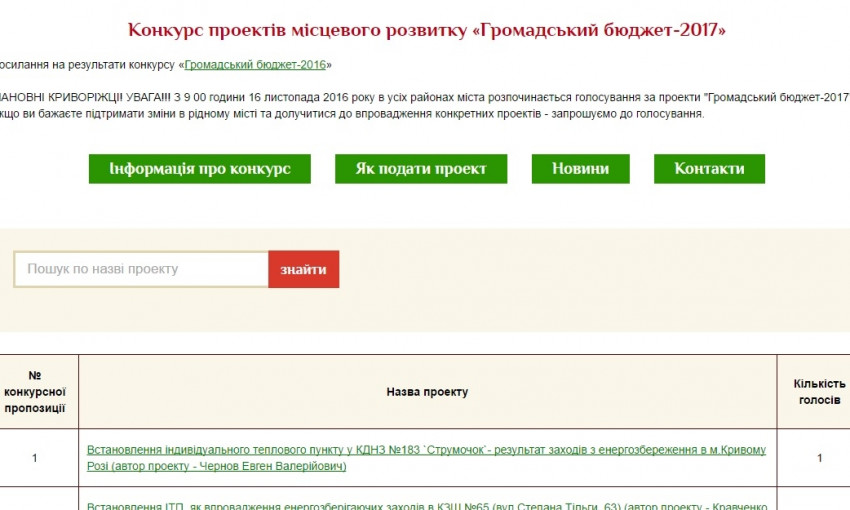Open the Контакти page
The height and width of the screenshot is (510, 850).
(709, 169)
